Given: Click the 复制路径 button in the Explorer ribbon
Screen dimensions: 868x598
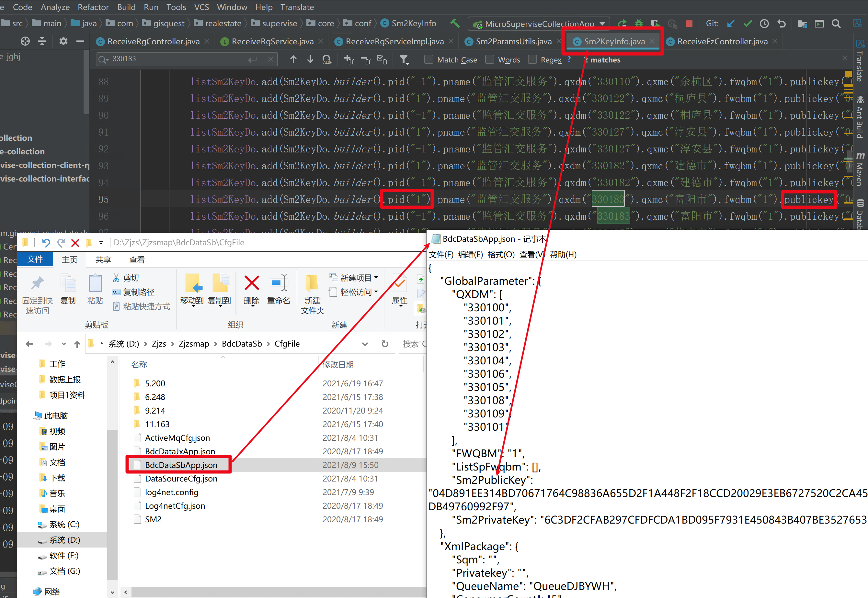Looking at the screenshot, I should coord(138,292).
